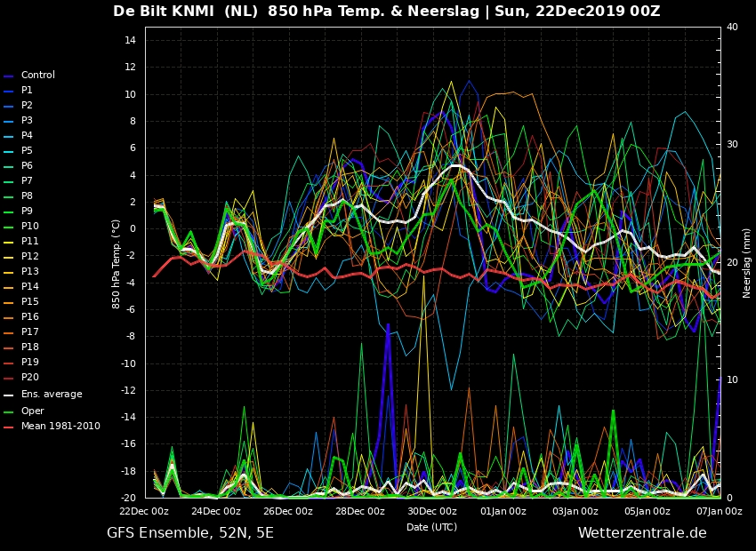
Task: Click the 07Jan 00z date axis label
Action: pos(720,512)
